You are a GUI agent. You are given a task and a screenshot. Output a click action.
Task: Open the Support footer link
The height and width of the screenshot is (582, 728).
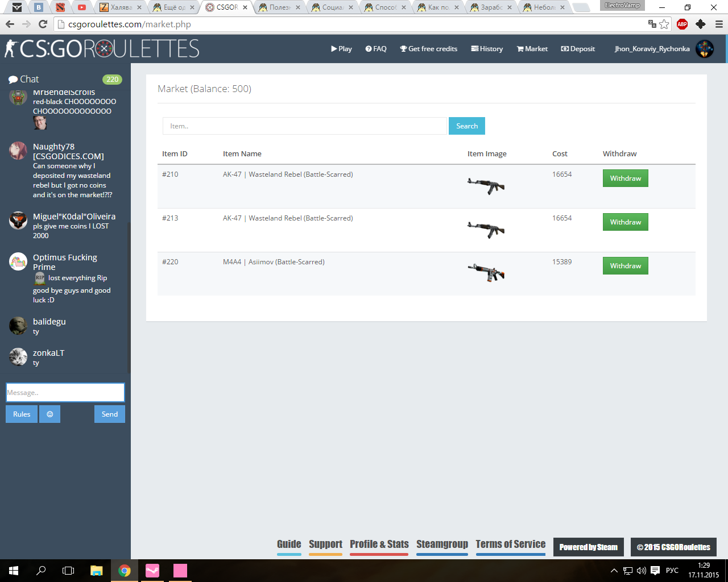pyautogui.click(x=326, y=545)
